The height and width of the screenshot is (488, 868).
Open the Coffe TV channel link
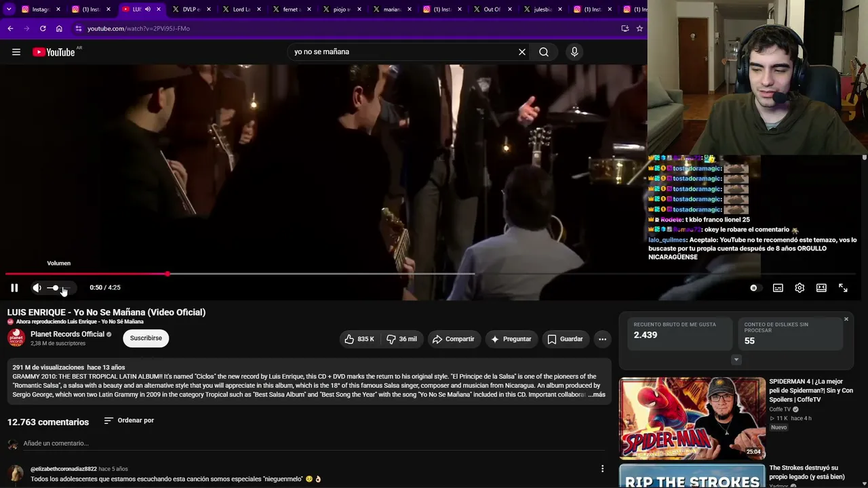point(780,409)
